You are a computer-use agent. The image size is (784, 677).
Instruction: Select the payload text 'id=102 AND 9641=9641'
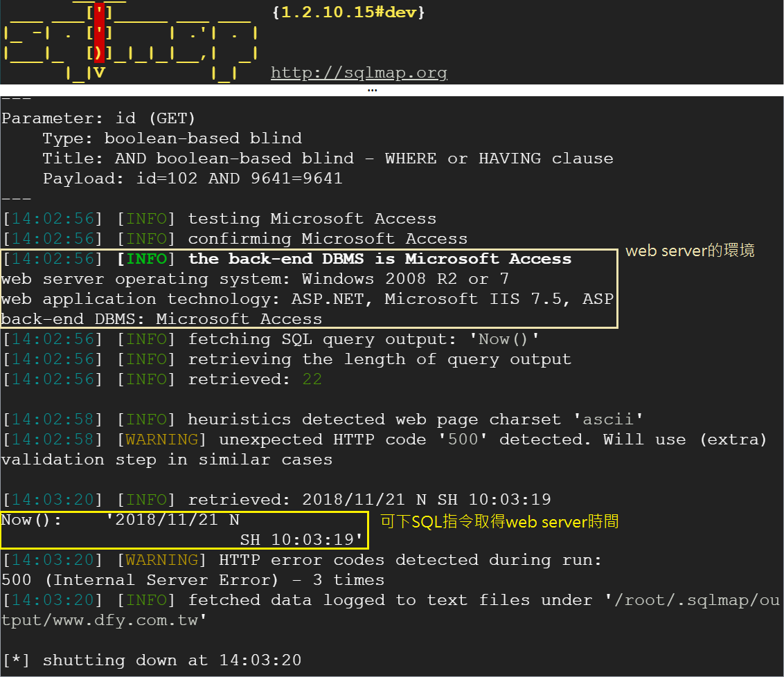240,179
